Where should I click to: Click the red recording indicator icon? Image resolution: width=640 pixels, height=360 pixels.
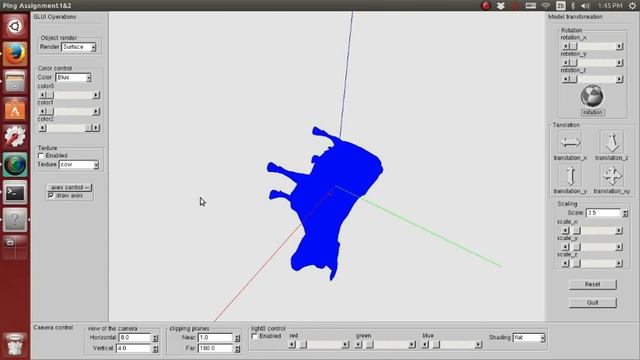pyautogui.click(x=486, y=6)
